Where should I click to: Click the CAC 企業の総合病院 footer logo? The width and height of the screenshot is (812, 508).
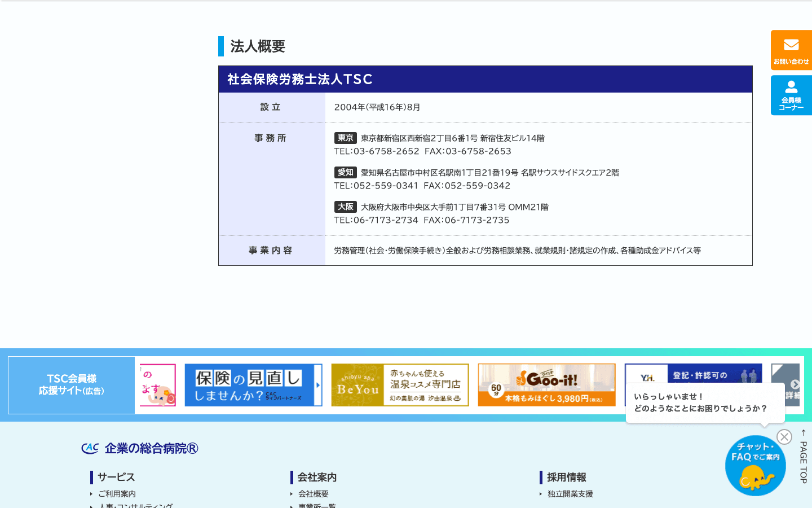pos(140,448)
